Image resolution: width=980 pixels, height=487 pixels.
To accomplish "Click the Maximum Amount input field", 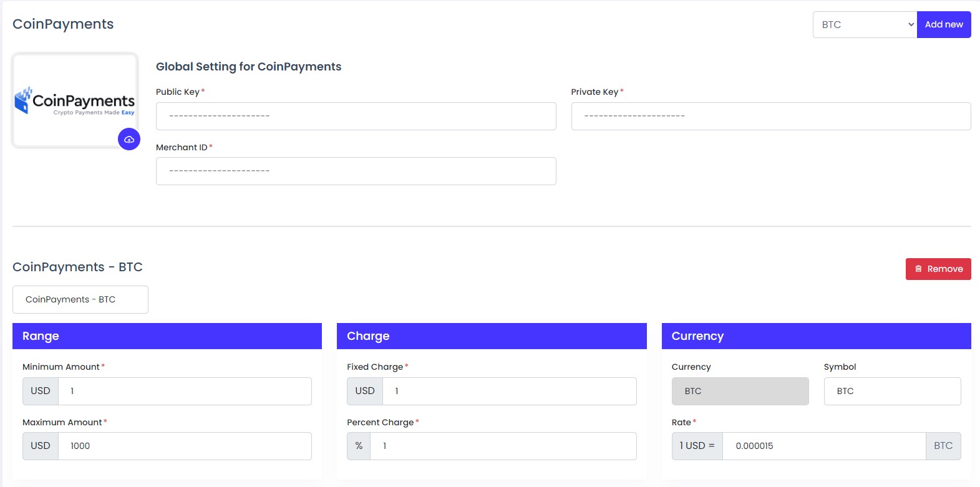I will [185, 446].
